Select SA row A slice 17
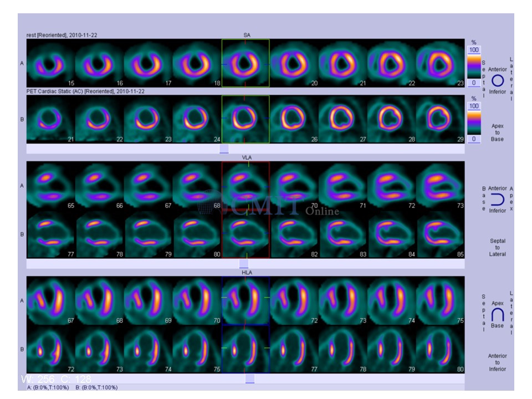 pos(149,63)
